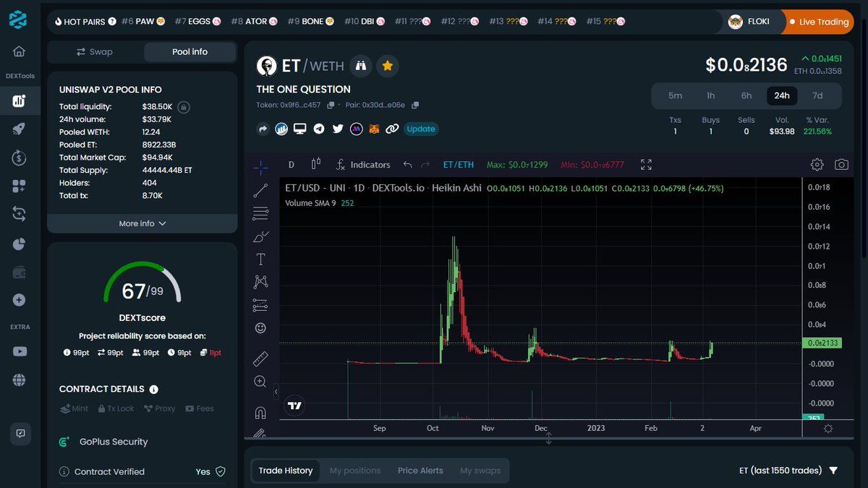Open chart settings gear
The width and height of the screenshot is (868, 488).
(817, 165)
